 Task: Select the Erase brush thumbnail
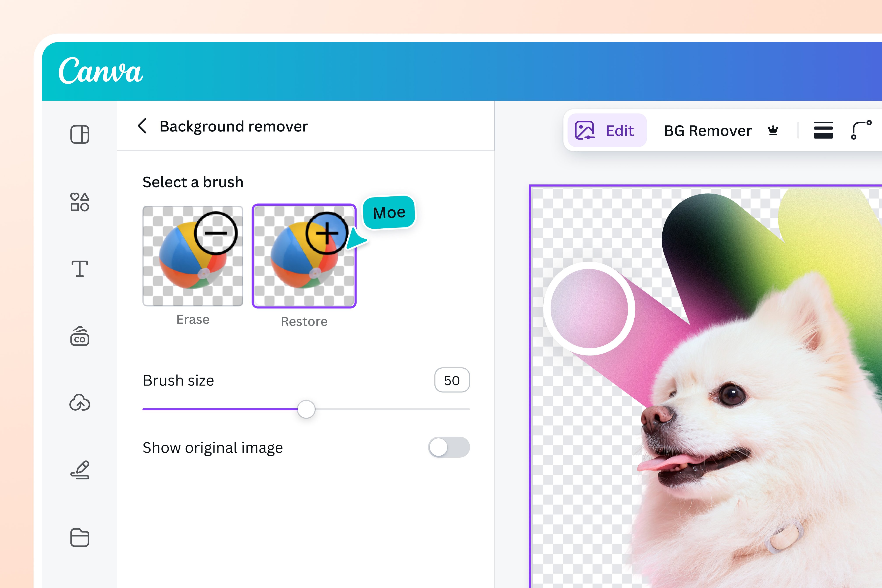tap(193, 256)
